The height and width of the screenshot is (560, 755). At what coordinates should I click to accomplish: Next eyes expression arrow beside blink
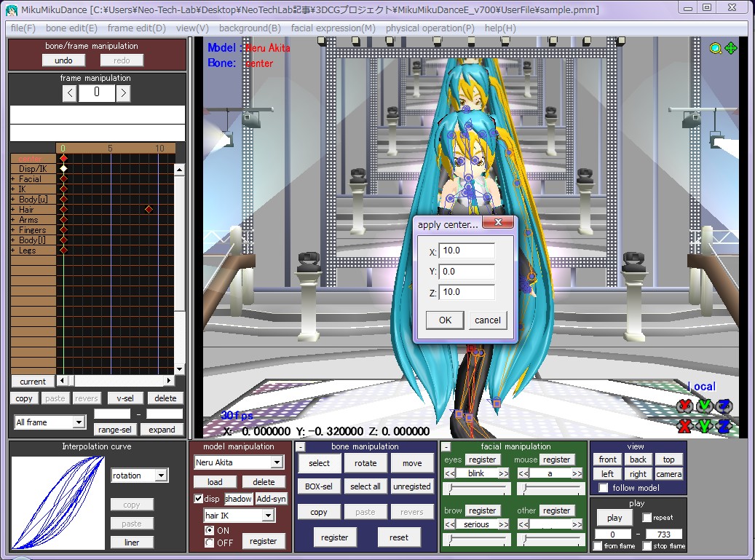click(503, 473)
